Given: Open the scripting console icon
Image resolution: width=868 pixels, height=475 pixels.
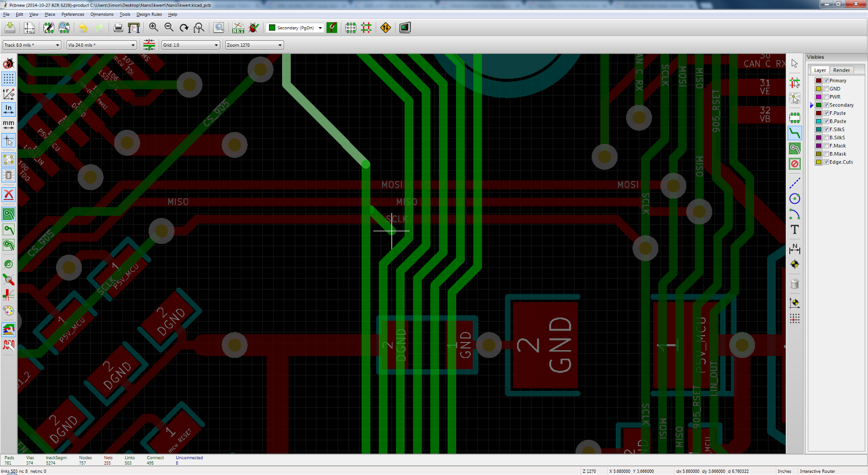Looking at the screenshot, I should [x=405, y=28].
